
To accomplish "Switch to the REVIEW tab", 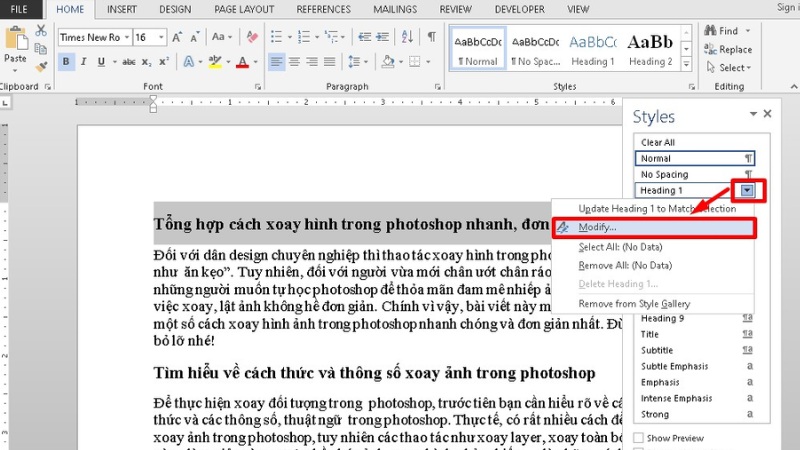I will 456,9.
